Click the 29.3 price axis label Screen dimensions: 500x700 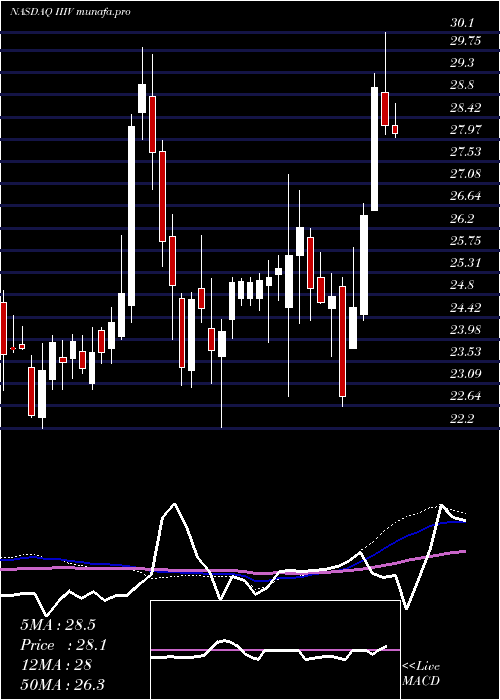[x=462, y=63]
